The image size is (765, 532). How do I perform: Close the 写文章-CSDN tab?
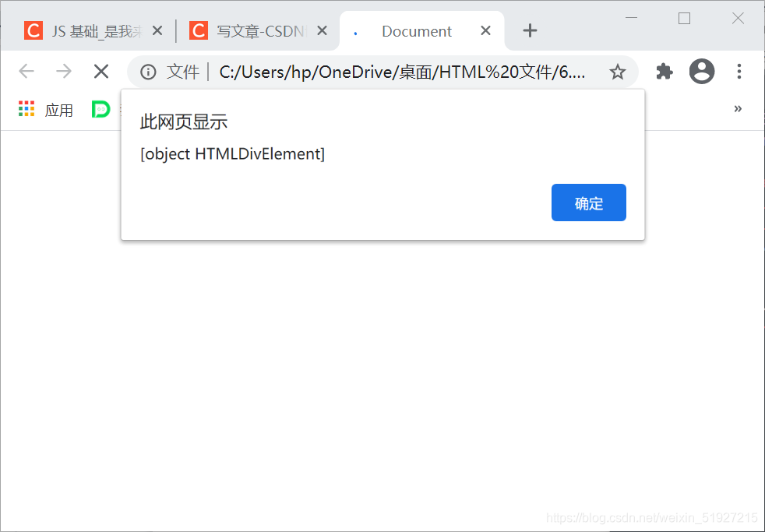[322, 30]
